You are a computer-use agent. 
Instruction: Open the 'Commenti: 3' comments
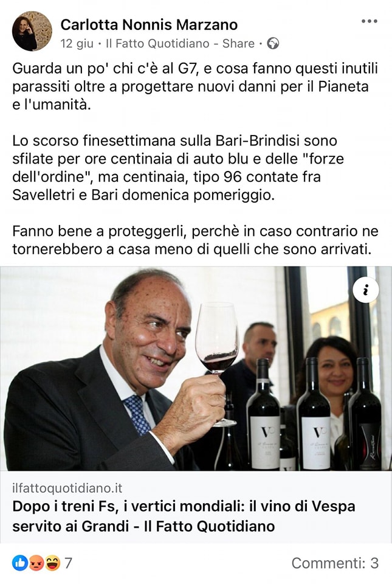click(x=335, y=563)
